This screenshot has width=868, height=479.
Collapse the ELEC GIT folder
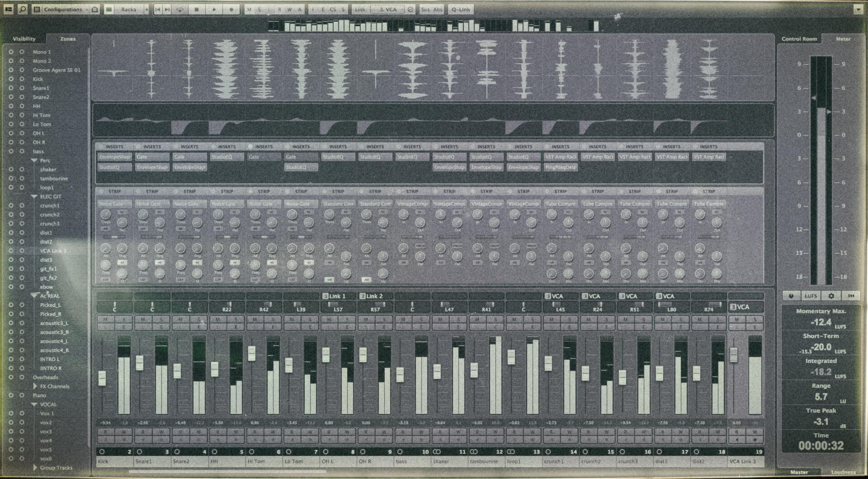[x=34, y=197]
